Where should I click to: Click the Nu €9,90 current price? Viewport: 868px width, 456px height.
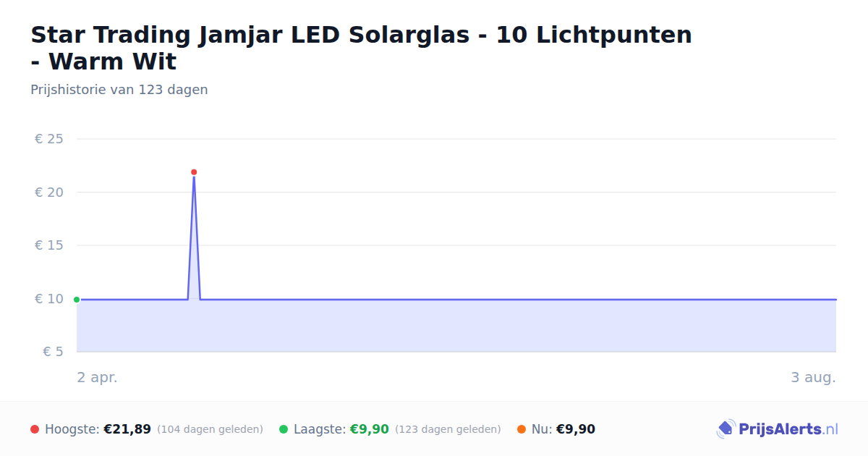pyautogui.click(x=576, y=429)
